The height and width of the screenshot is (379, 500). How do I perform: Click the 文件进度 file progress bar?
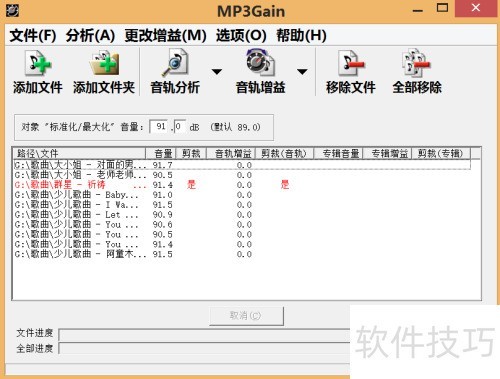(204, 334)
